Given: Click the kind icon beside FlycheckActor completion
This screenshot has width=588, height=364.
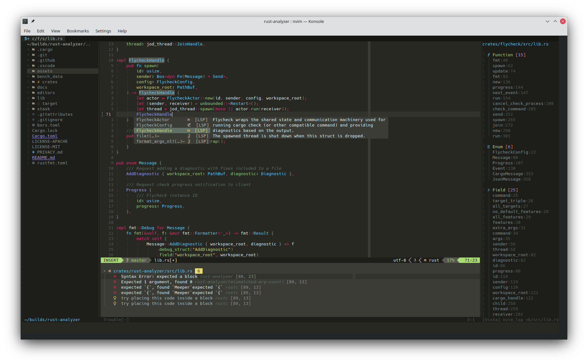Looking at the screenshot, I should point(189,120).
